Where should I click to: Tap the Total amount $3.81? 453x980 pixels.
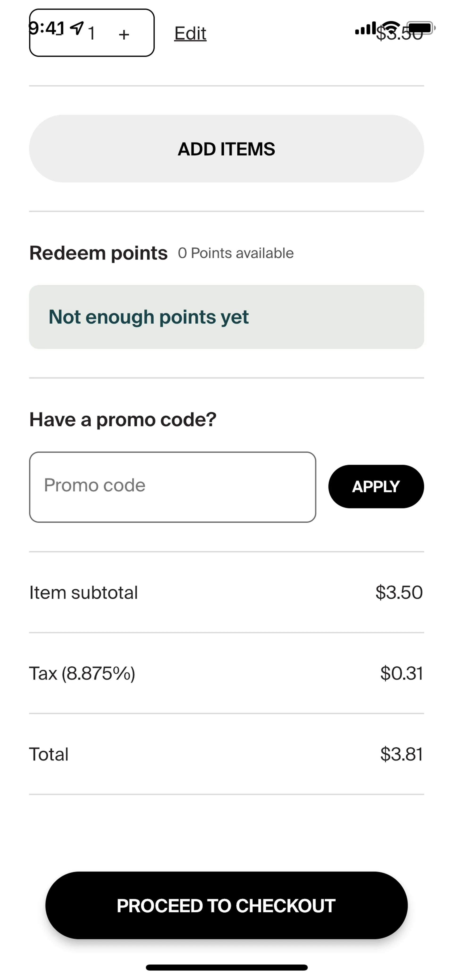(401, 754)
